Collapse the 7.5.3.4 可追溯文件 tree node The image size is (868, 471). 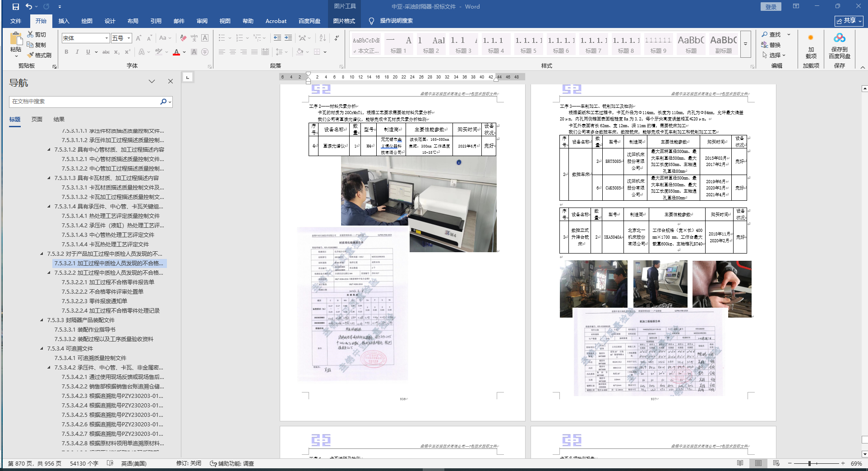tap(42, 348)
